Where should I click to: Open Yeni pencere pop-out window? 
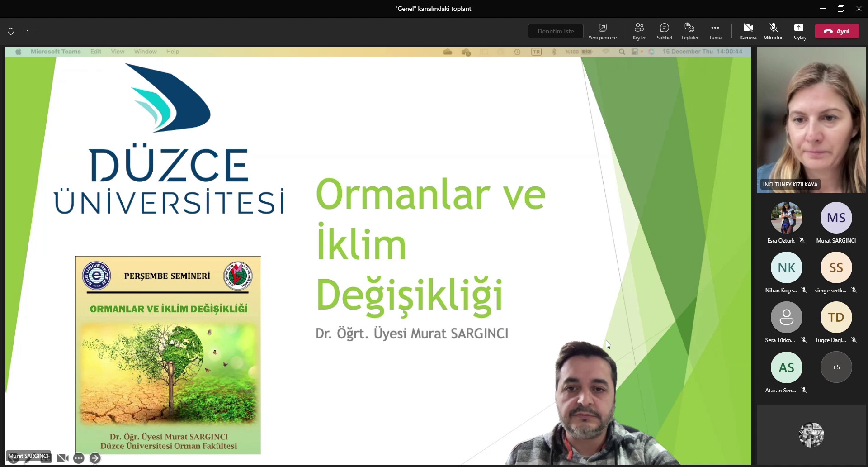click(x=602, y=31)
